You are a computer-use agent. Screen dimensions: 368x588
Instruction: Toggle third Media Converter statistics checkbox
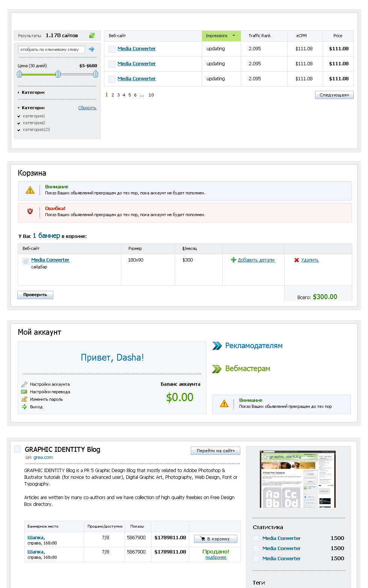(256, 558)
